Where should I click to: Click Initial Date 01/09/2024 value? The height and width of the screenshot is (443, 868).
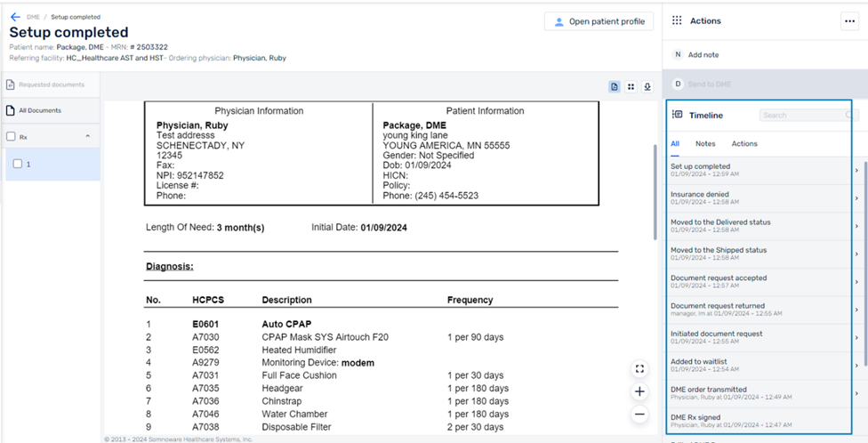[383, 228]
